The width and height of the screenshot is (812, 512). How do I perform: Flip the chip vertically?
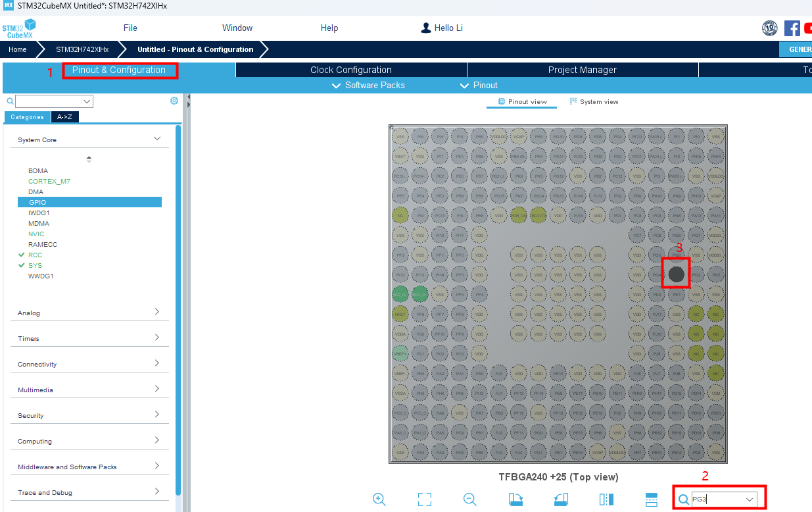(x=652, y=499)
